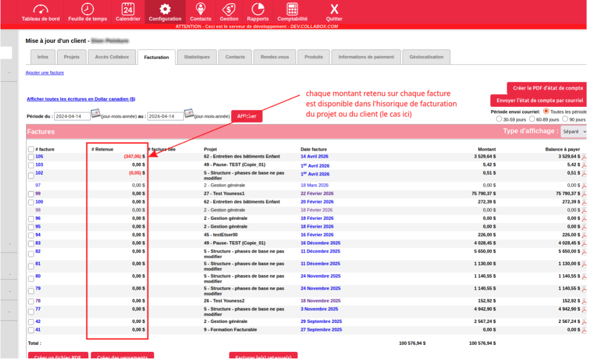Screen dimensions: 595x364
Task: Switch to the Statistiques tab
Action: [197, 57]
